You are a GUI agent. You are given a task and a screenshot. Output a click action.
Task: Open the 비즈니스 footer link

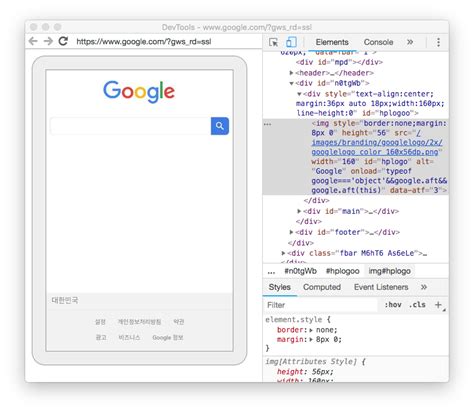pos(129,337)
